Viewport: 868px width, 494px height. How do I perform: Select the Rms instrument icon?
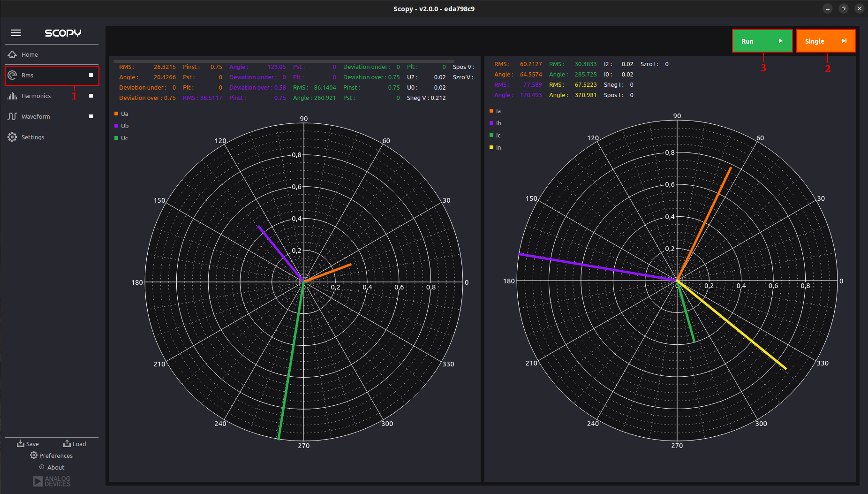[12, 75]
